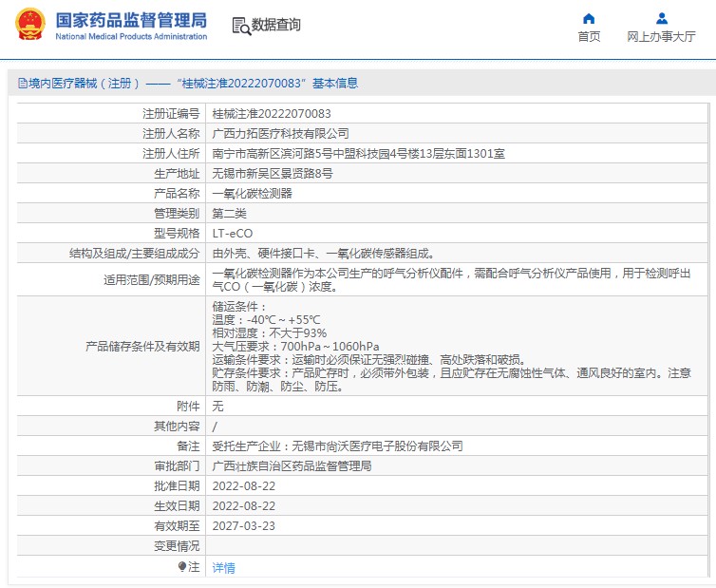Open the 详情 link
Screen dimensions: 716x588
223,567
